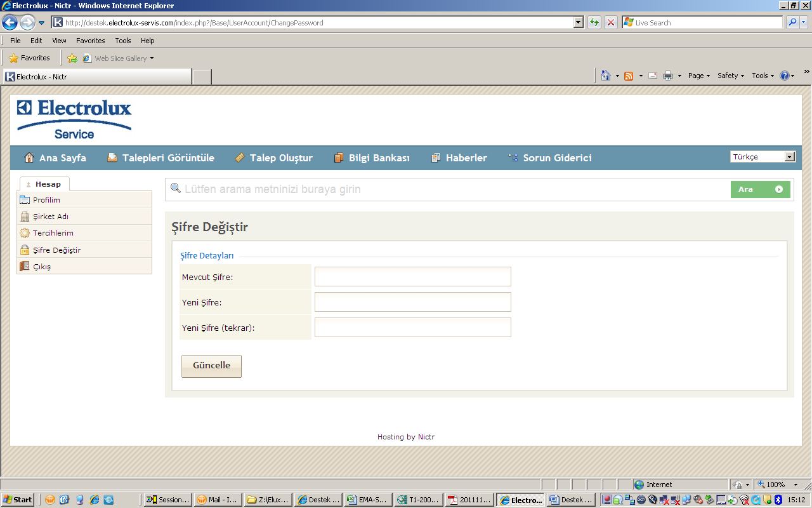Click the Live Search magnifier button
Screen dimensions: 812x508
pos(792,23)
